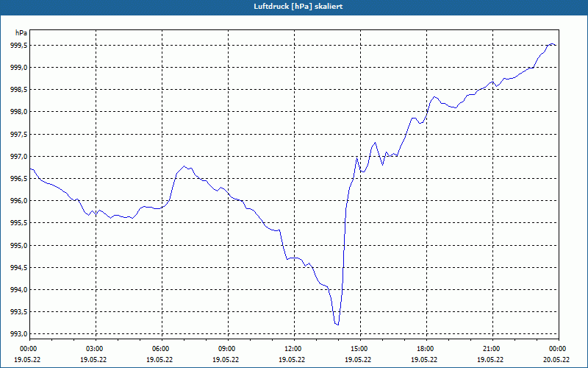This screenshot has width=588, height=368.
Task: Click the 00:00 label above 20.05.22
Action: tap(559, 349)
